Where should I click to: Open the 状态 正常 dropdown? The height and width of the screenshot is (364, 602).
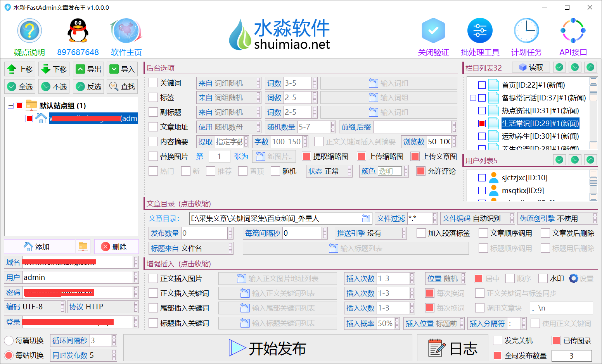[330, 171]
